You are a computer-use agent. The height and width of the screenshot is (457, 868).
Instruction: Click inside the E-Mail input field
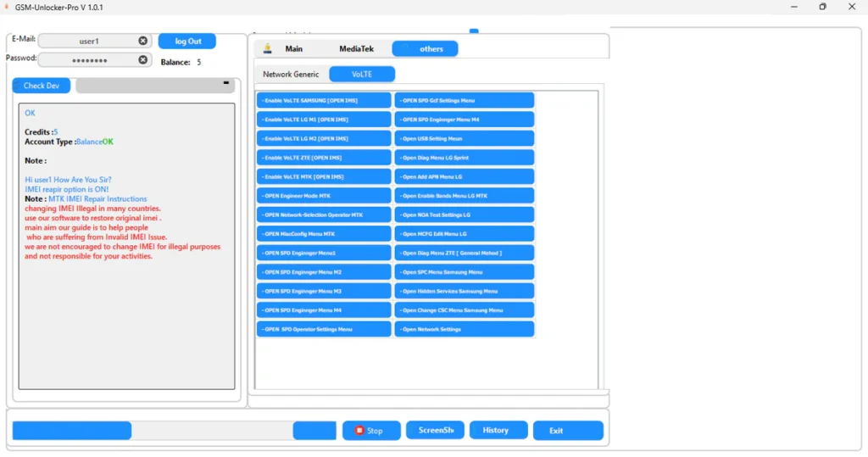click(x=89, y=41)
